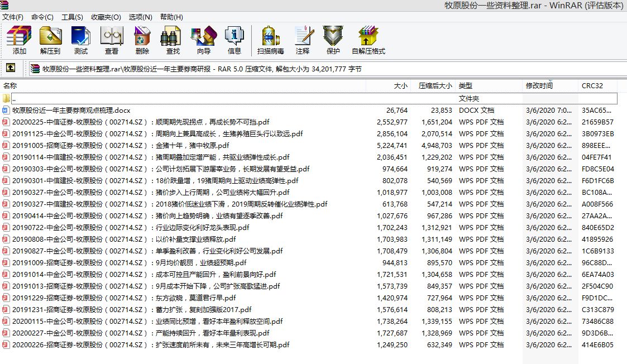Click the DOCX 文档 type cell
The height and width of the screenshot is (364, 627).
[477, 111]
